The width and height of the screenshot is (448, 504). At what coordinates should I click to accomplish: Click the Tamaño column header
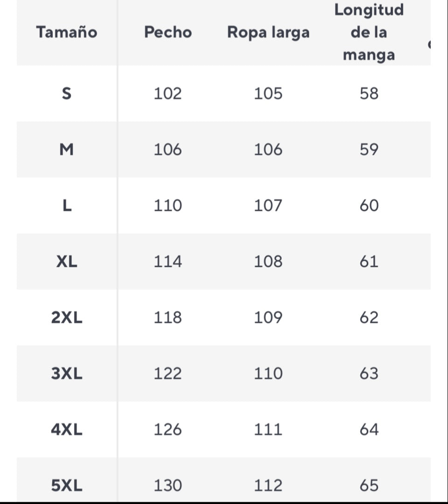click(x=67, y=33)
